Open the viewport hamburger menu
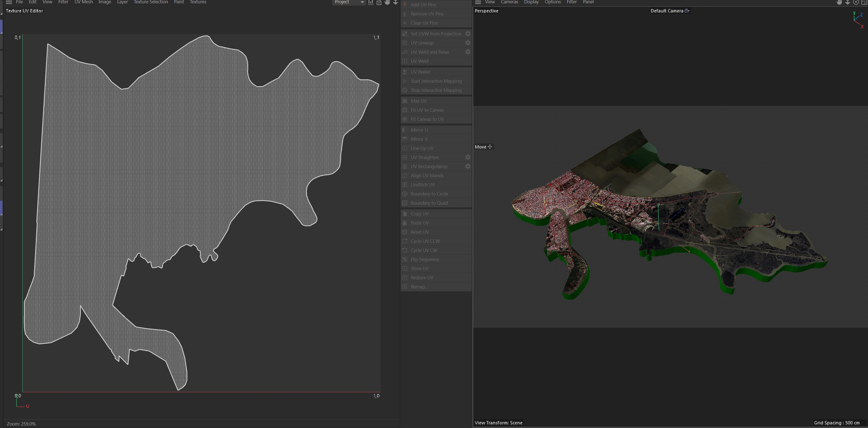This screenshot has width=868, height=428. click(x=478, y=2)
